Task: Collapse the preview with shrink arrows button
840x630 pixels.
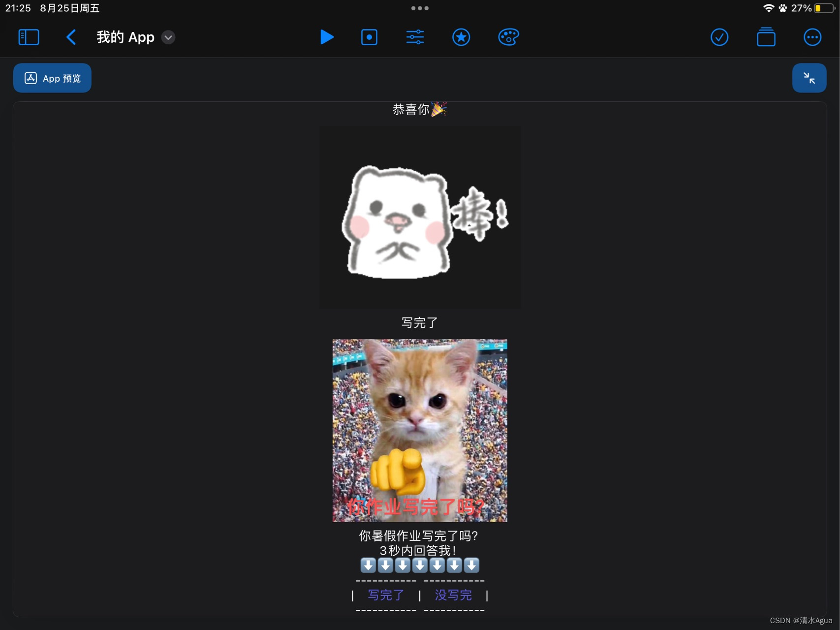Action: click(809, 78)
